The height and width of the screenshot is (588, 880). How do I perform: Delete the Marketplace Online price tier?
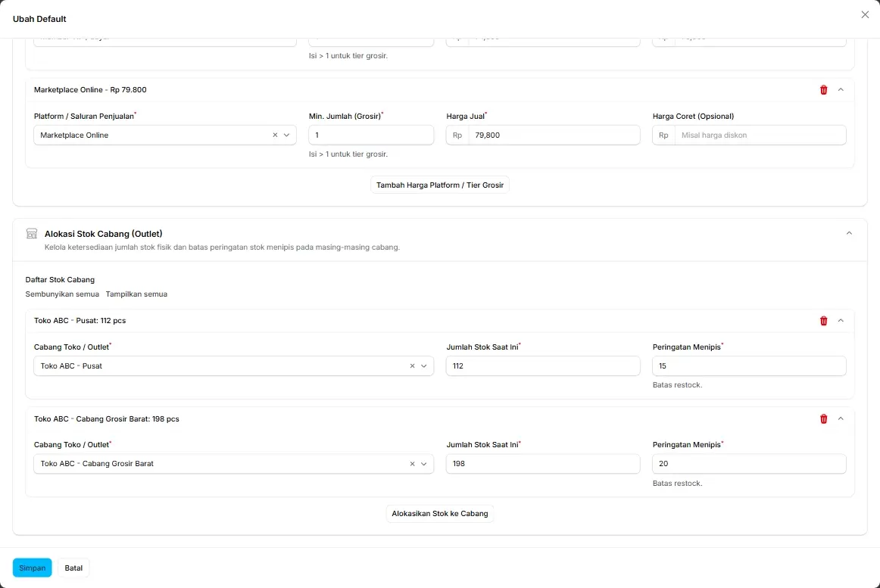pyautogui.click(x=823, y=90)
